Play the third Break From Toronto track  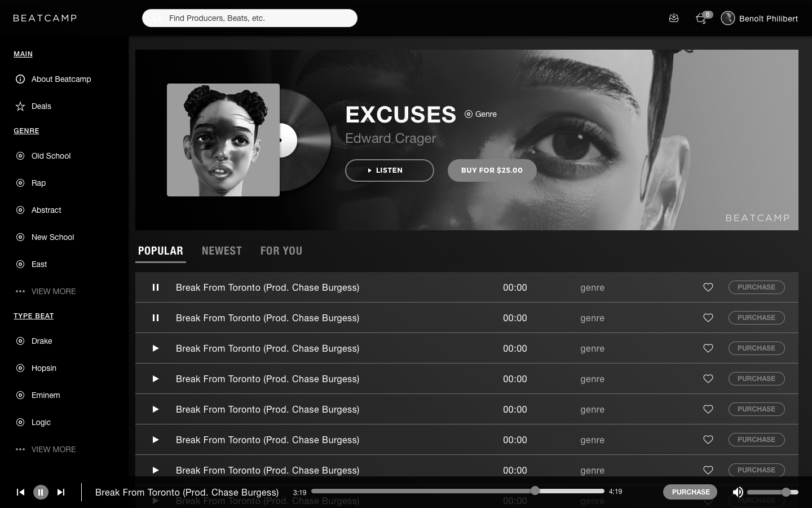click(x=156, y=348)
